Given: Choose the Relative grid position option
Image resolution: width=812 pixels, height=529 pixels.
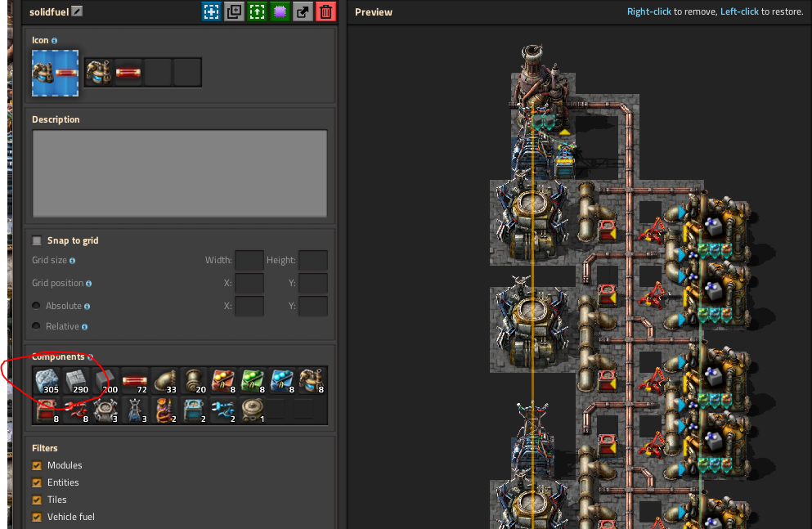Looking at the screenshot, I should [x=37, y=326].
